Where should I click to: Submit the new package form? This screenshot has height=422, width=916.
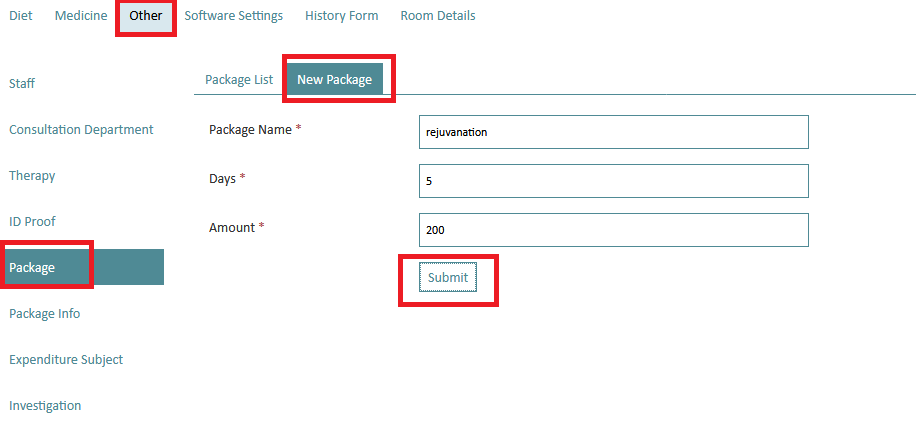point(448,278)
